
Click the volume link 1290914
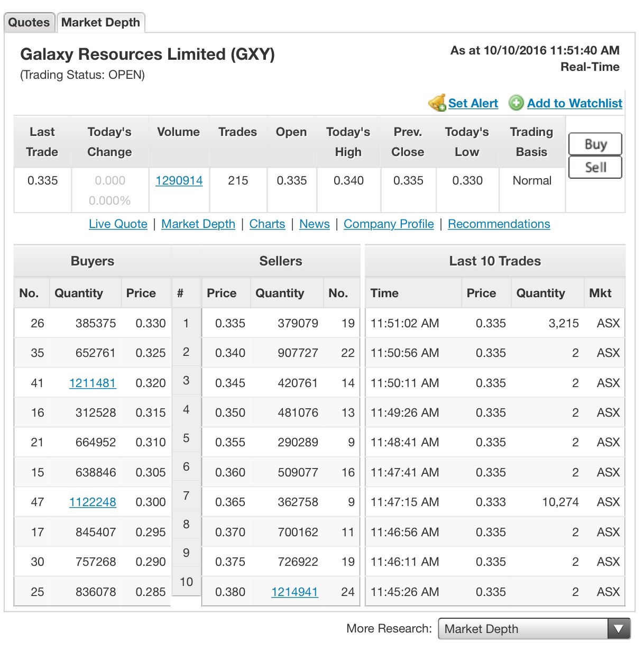pos(179,181)
